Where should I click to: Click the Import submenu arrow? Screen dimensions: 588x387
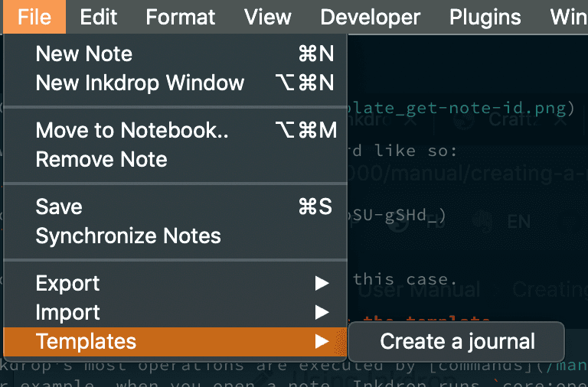322,313
